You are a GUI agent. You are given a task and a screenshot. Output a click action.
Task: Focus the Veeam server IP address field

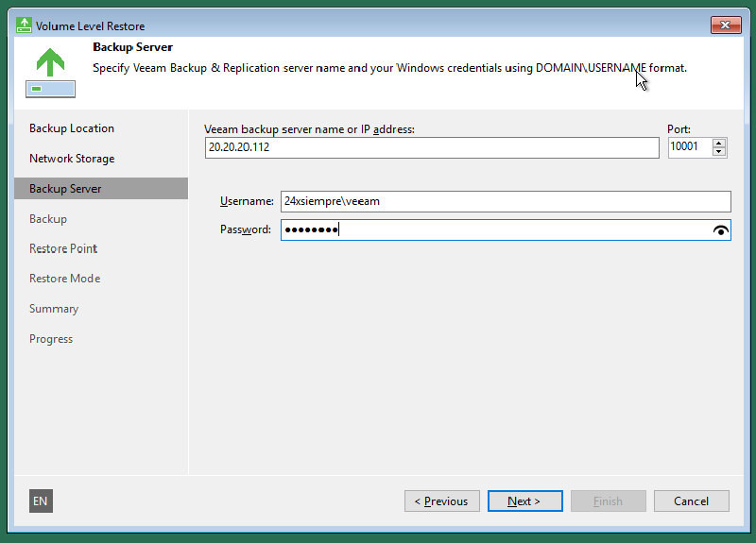click(432, 147)
